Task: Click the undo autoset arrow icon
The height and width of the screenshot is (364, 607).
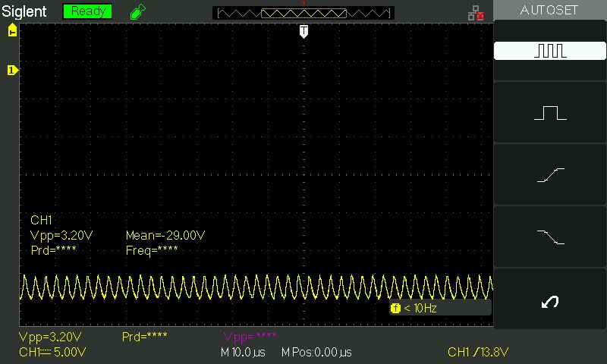Action: [549, 301]
